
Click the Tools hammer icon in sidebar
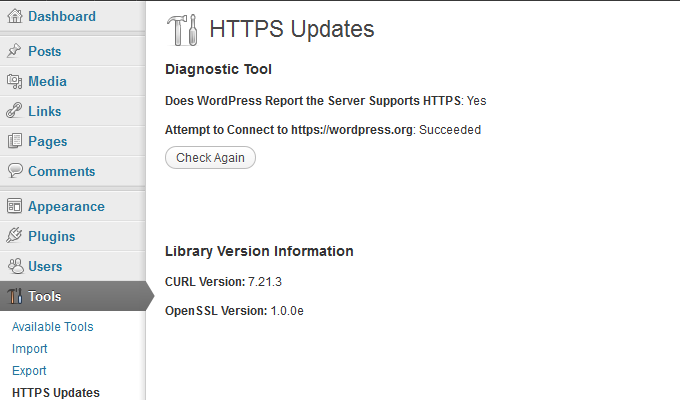15,296
